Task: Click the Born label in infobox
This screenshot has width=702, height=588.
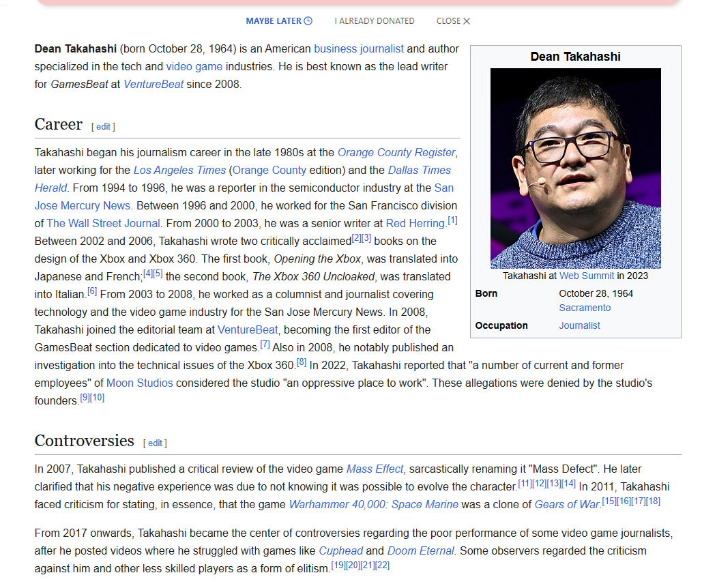Action: [486, 293]
